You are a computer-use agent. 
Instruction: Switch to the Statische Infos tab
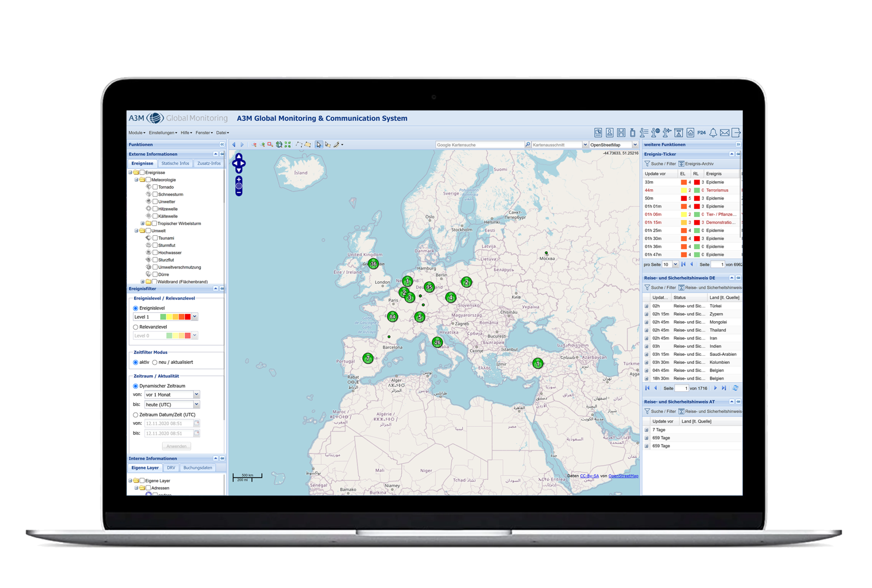pyautogui.click(x=175, y=163)
